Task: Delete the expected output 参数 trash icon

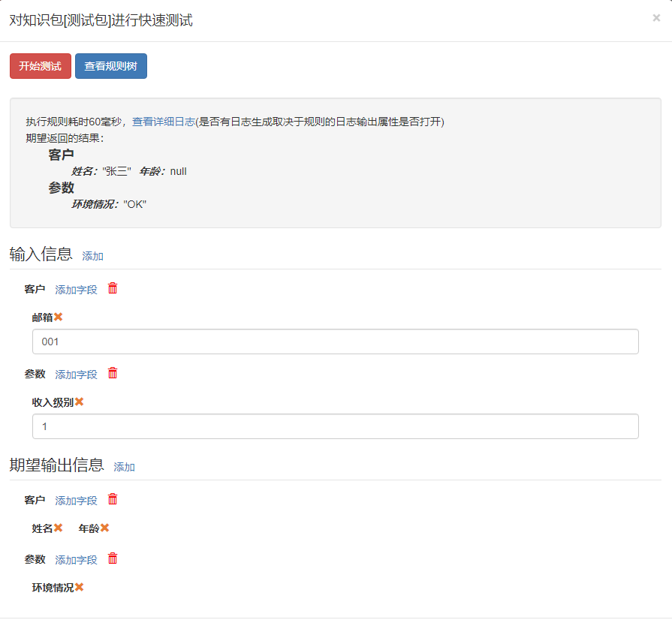Action: tap(113, 558)
